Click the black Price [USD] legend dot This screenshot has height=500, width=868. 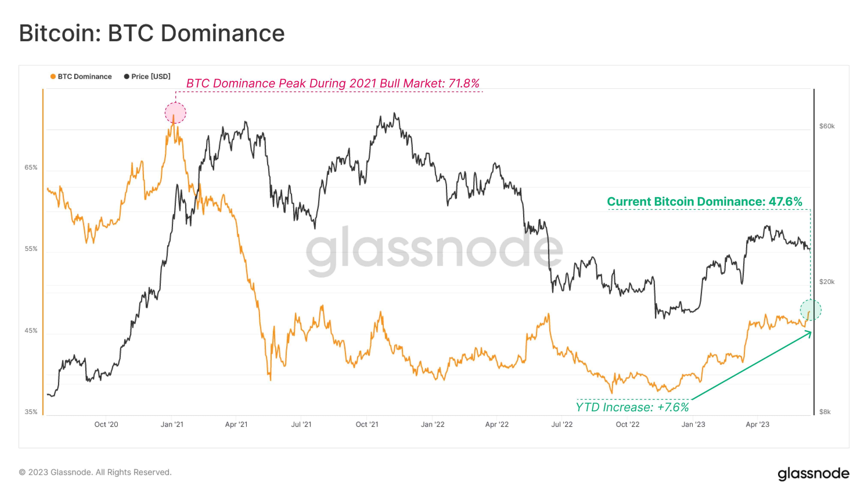(x=126, y=76)
